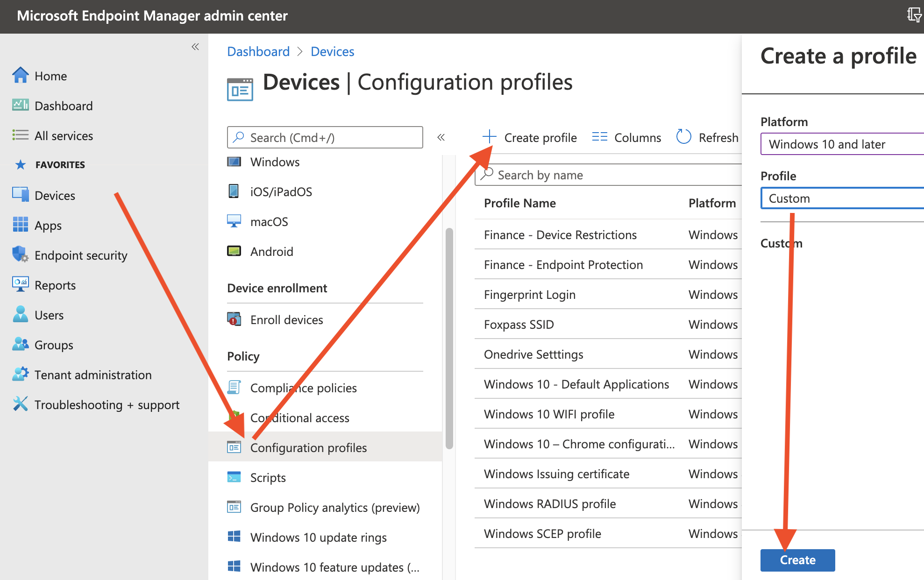Image resolution: width=924 pixels, height=580 pixels.
Task: Click the Endpoint security shield icon
Action: (21, 255)
